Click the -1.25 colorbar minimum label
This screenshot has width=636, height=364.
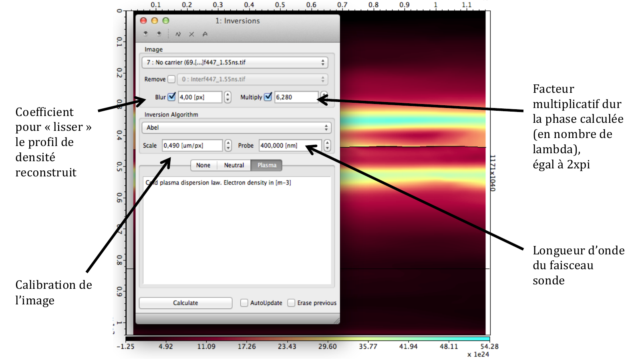click(125, 346)
